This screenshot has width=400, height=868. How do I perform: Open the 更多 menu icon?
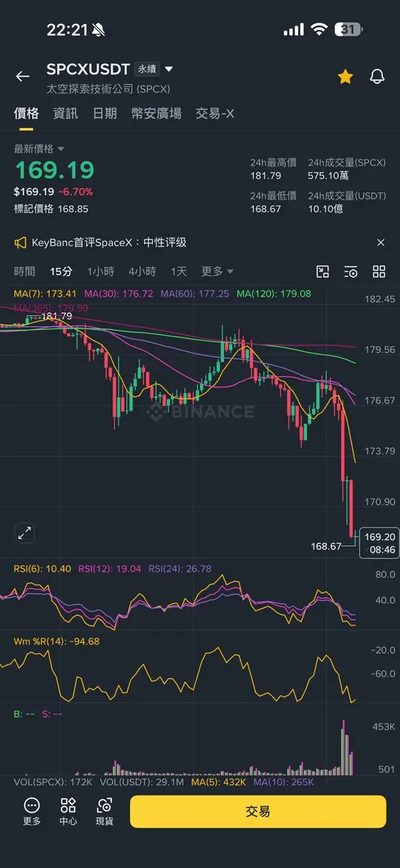(32, 812)
